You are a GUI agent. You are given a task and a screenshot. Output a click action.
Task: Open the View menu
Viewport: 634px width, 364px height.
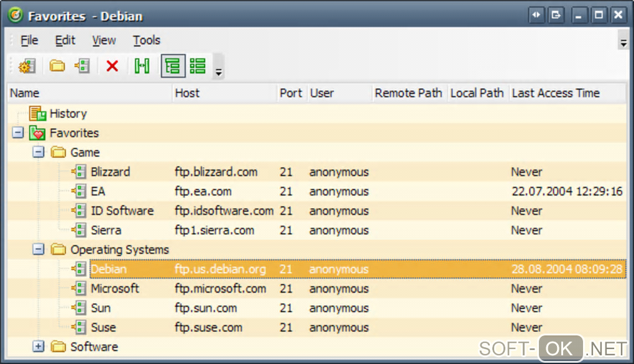[104, 40]
